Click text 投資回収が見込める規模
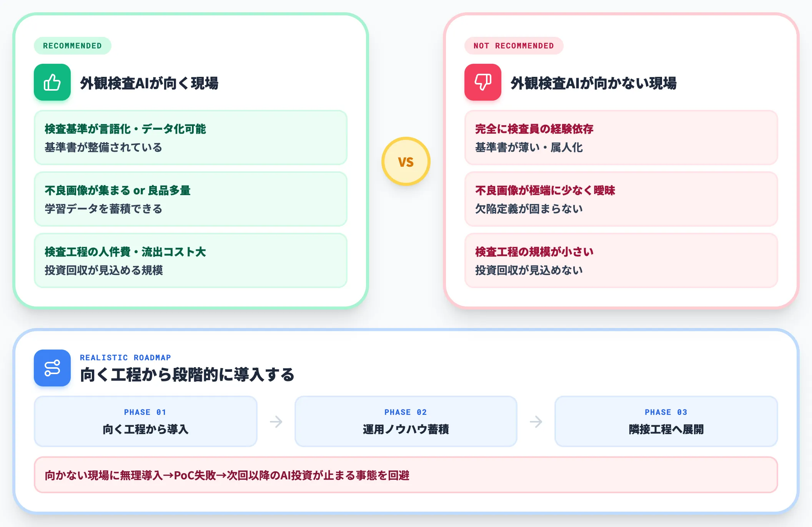 tap(104, 270)
